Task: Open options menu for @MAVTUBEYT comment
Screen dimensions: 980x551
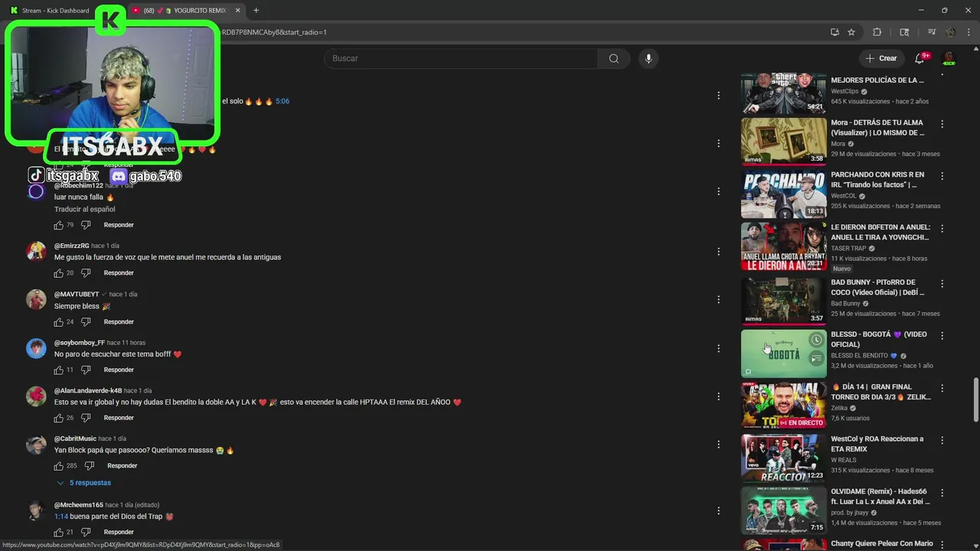Action: (718, 300)
